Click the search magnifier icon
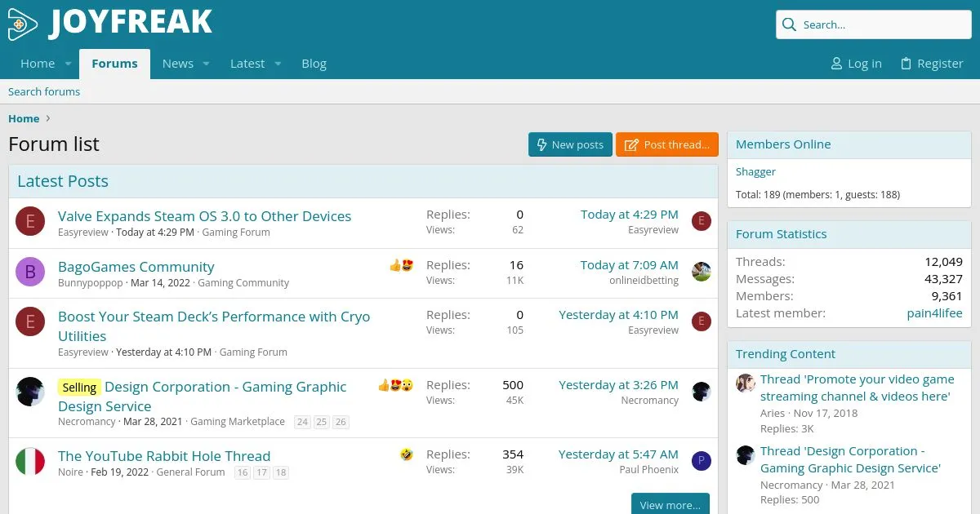Screen dimensions: 980x514 tap(789, 24)
